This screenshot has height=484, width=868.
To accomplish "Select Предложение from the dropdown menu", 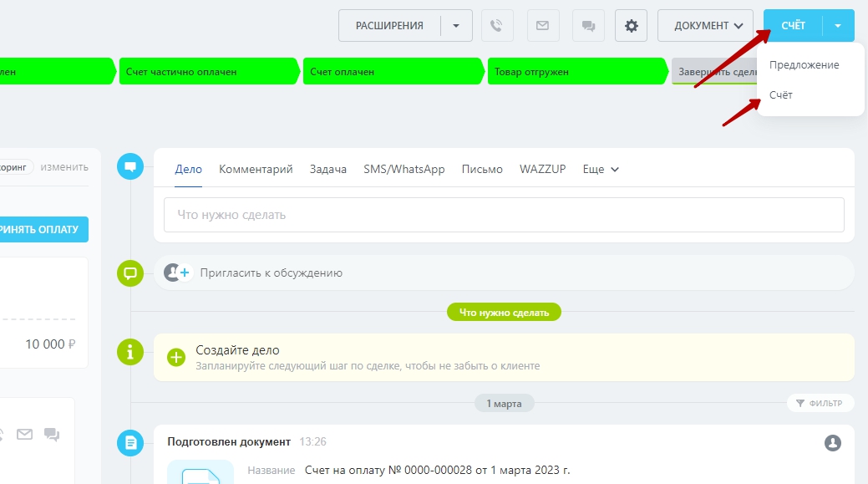I will [804, 65].
